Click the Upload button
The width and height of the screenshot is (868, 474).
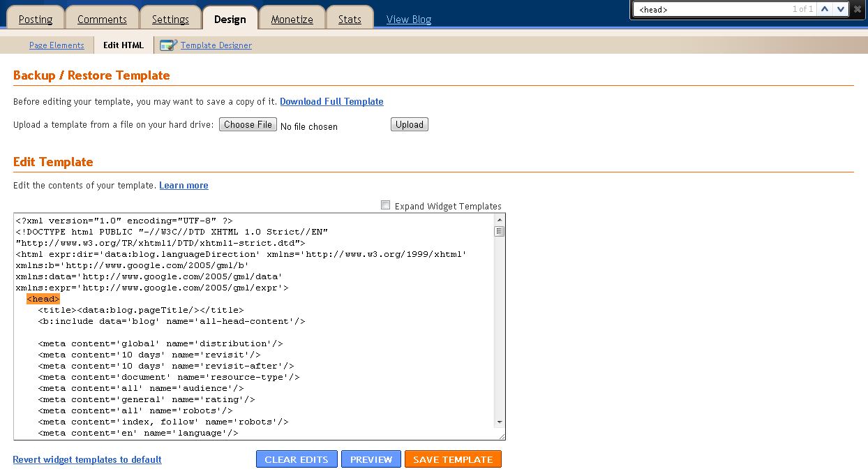pyautogui.click(x=410, y=124)
